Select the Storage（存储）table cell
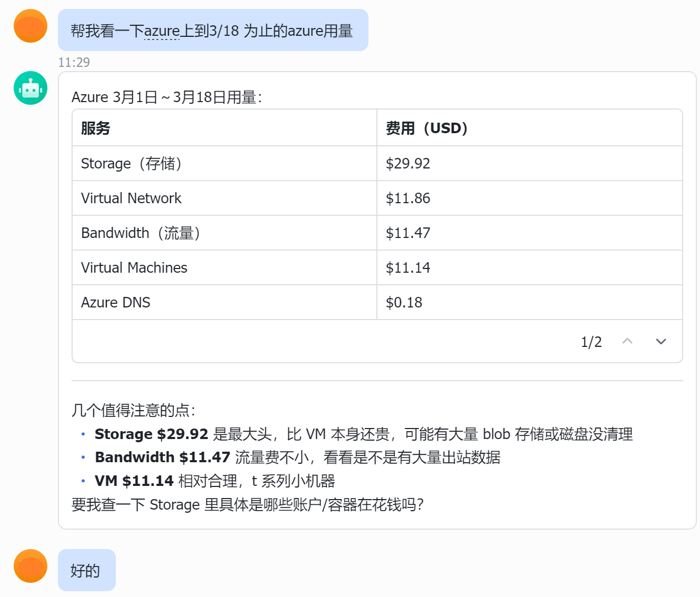700x597 pixels. (x=225, y=163)
